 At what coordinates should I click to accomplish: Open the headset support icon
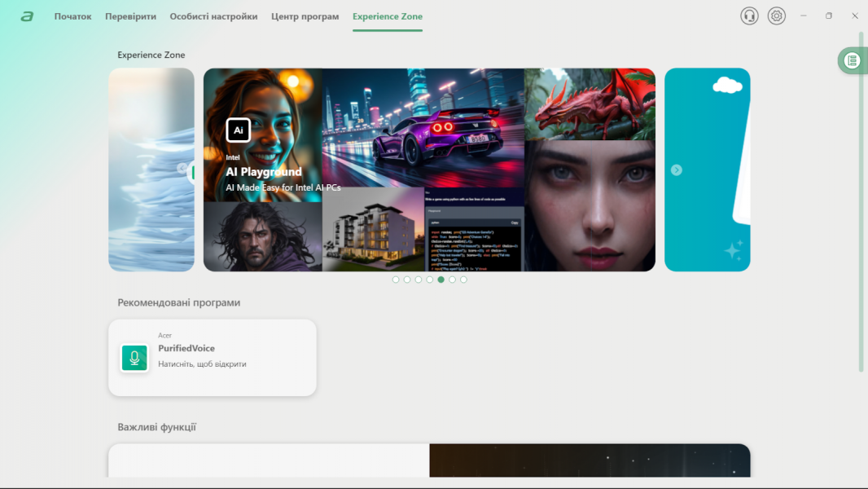point(749,15)
